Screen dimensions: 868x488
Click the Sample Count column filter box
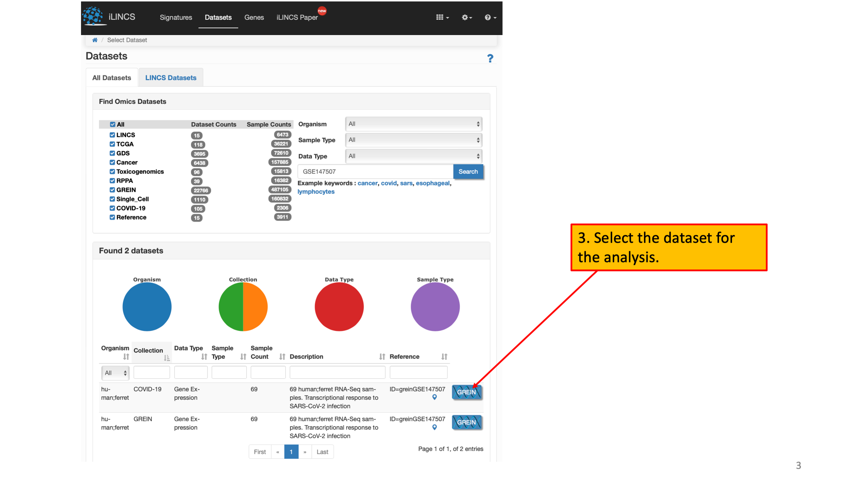coord(268,372)
